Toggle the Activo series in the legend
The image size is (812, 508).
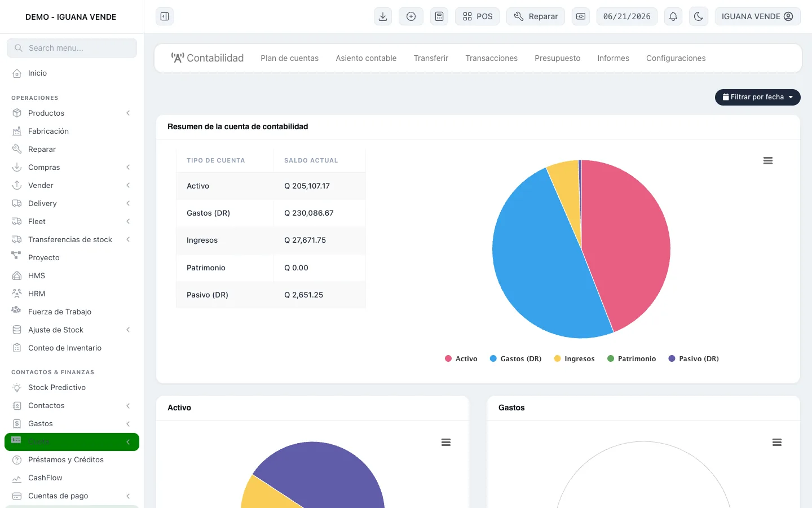(x=461, y=358)
